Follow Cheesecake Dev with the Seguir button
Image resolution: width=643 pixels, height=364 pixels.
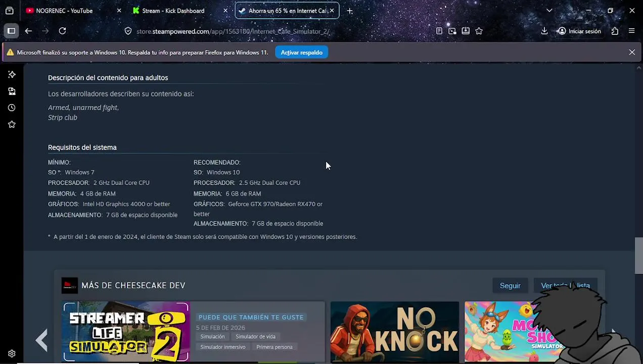coord(510,286)
